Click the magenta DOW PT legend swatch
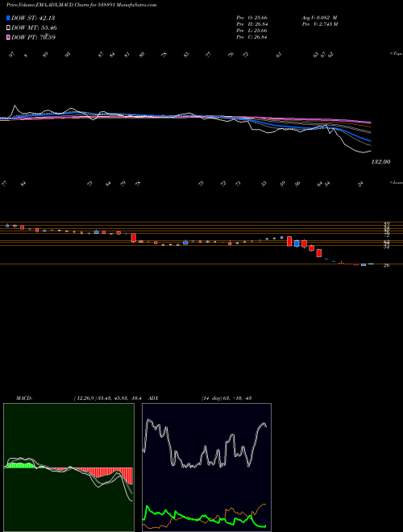 point(8,37)
